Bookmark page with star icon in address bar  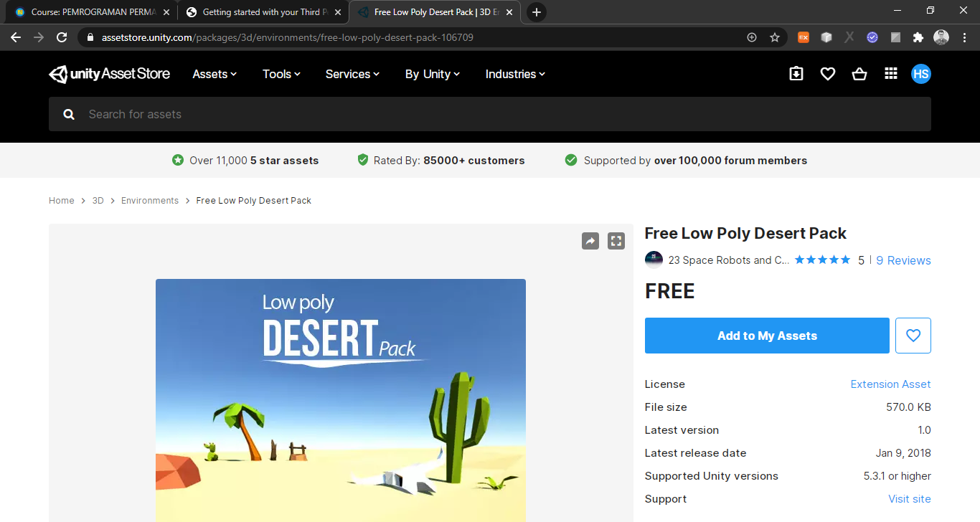(775, 37)
